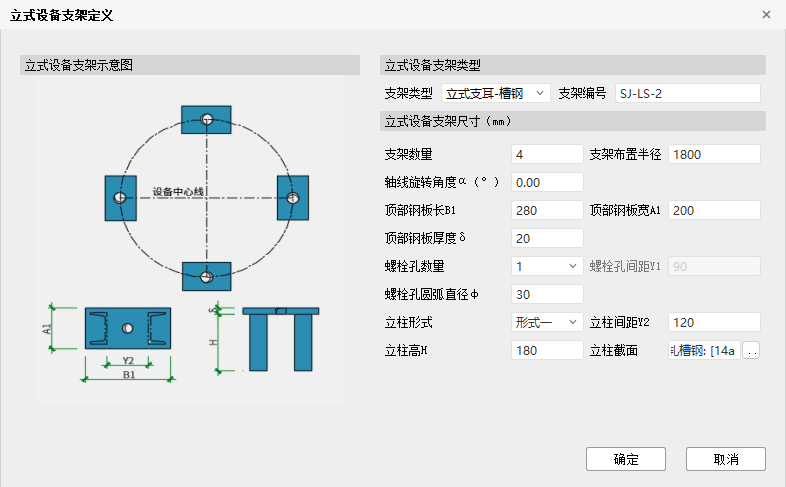Open the 螺栓孔数量 dropdown
Viewport: 786px width, 487px height.
(547, 267)
